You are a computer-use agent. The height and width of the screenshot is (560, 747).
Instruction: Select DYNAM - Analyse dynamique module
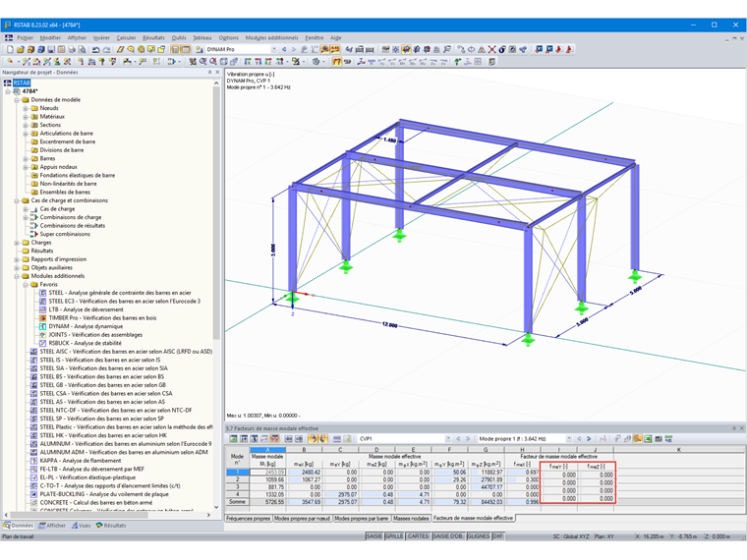86,326
